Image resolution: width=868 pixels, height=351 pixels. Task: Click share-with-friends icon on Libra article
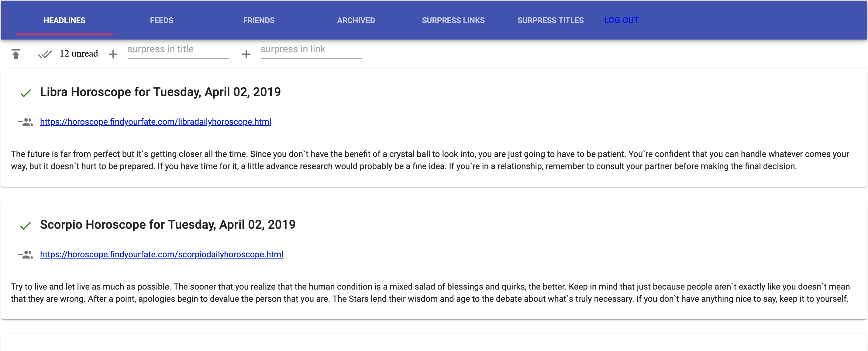click(x=26, y=122)
